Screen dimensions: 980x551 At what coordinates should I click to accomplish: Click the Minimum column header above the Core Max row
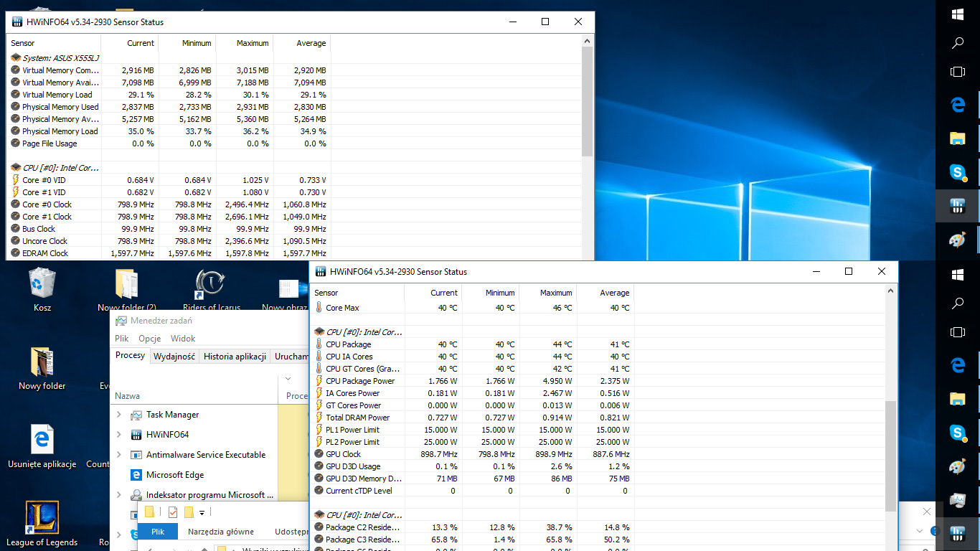(491, 293)
